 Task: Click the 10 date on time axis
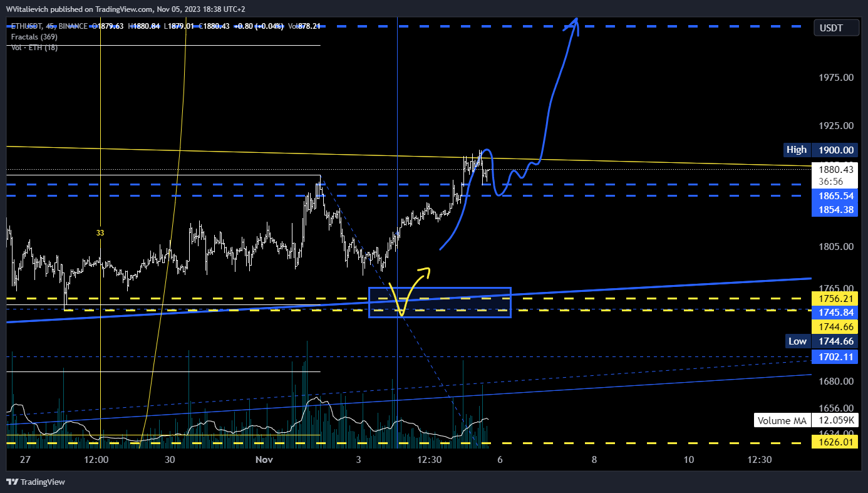tap(689, 460)
